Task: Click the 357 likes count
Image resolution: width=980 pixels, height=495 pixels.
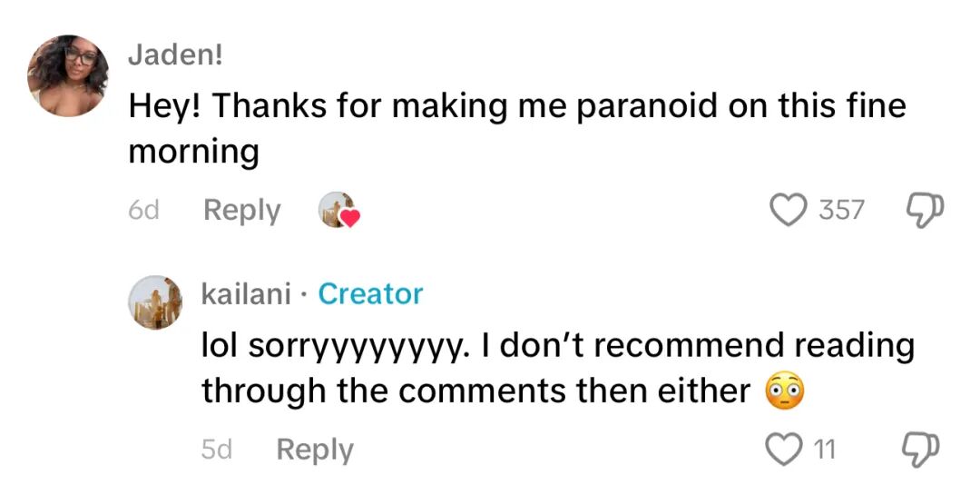Action: [841, 211]
